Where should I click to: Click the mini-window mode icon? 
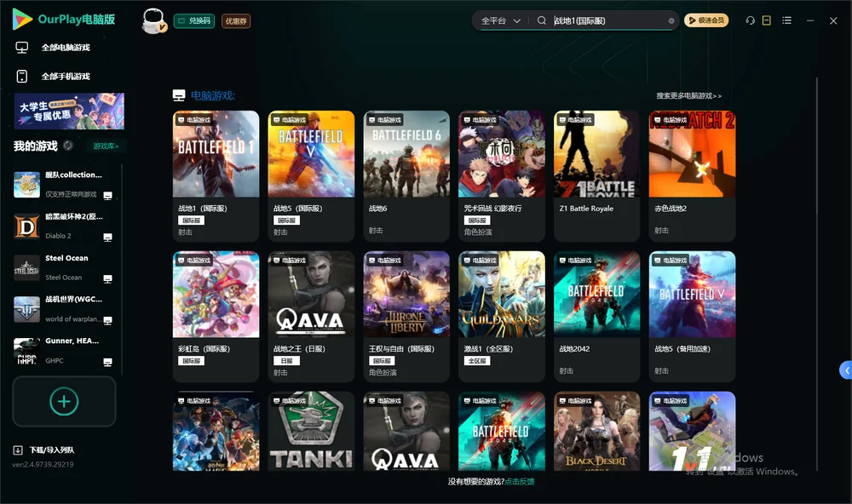coord(767,20)
